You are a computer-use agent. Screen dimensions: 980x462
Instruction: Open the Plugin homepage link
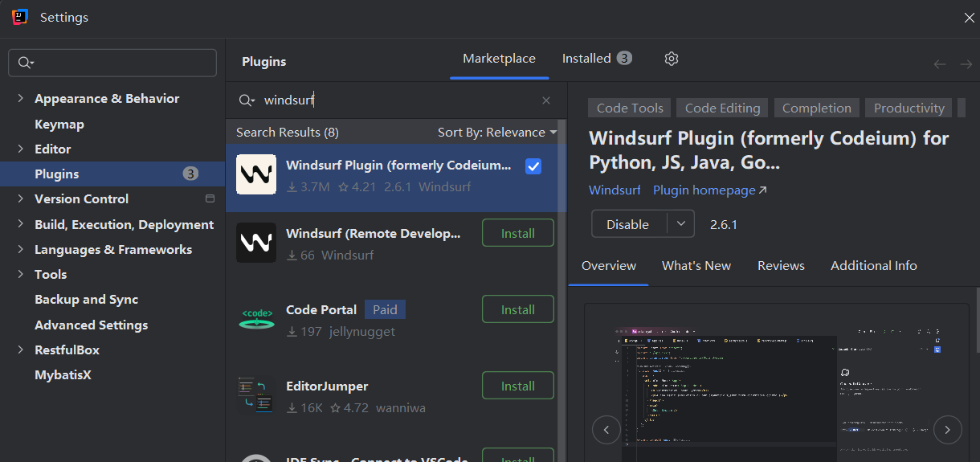pos(710,190)
